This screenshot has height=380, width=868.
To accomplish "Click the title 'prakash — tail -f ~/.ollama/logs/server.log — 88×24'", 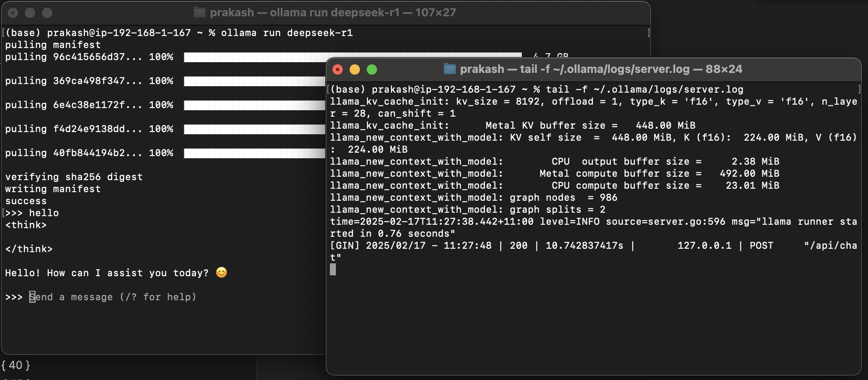I will [601, 69].
